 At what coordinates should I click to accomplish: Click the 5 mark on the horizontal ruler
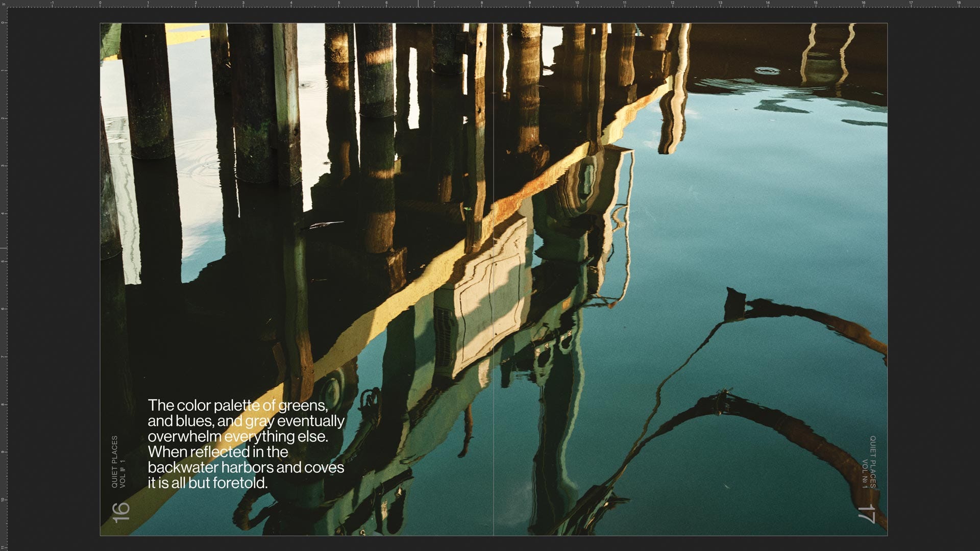(338, 4)
